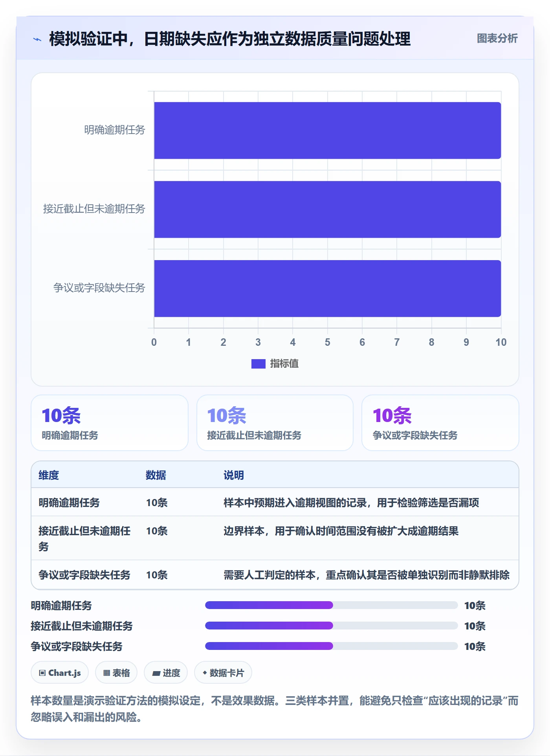The image size is (550, 756).
Task: Click the 争议或字段缺失任务 bar in chart
Action: click(x=327, y=288)
